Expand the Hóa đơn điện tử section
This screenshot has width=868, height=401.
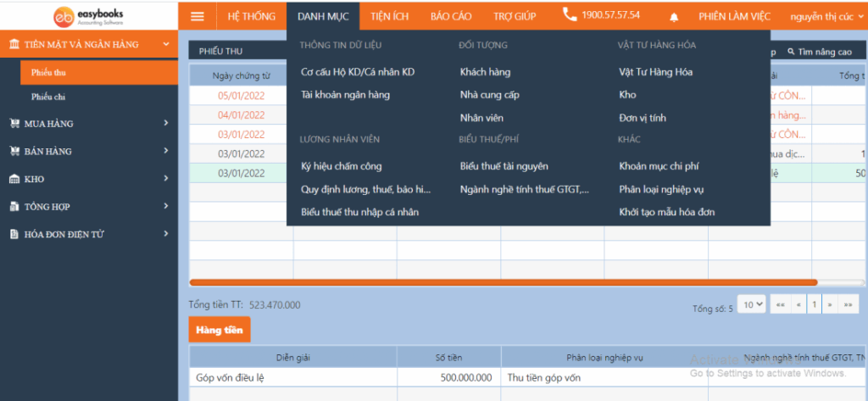pyautogui.click(x=165, y=234)
